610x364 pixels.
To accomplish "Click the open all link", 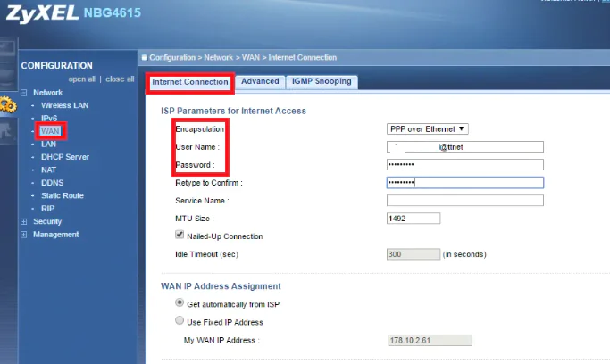I will coord(81,79).
